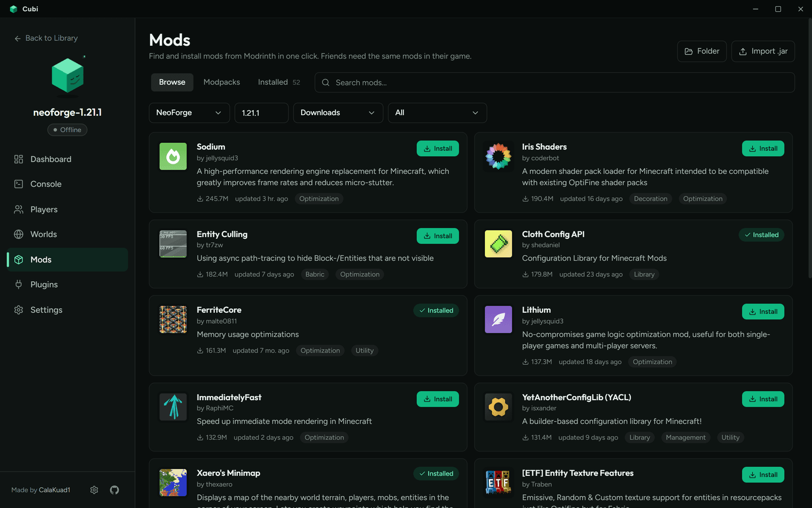The height and width of the screenshot is (508, 812).
Task: Click the Cloth Config API icon
Action: 498,244
